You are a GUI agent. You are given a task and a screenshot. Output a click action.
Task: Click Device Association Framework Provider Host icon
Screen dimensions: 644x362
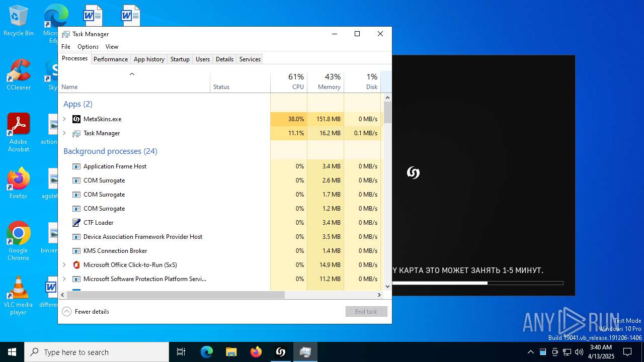[76, 237]
